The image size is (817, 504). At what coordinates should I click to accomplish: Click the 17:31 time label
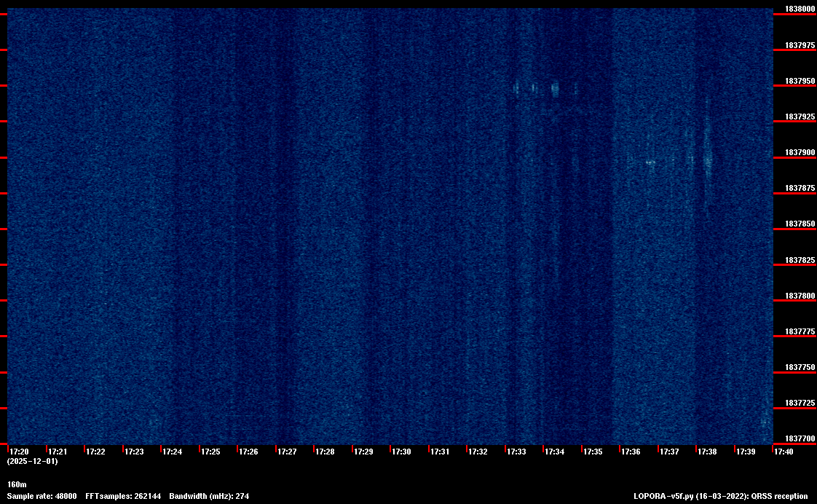pyautogui.click(x=440, y=452)
